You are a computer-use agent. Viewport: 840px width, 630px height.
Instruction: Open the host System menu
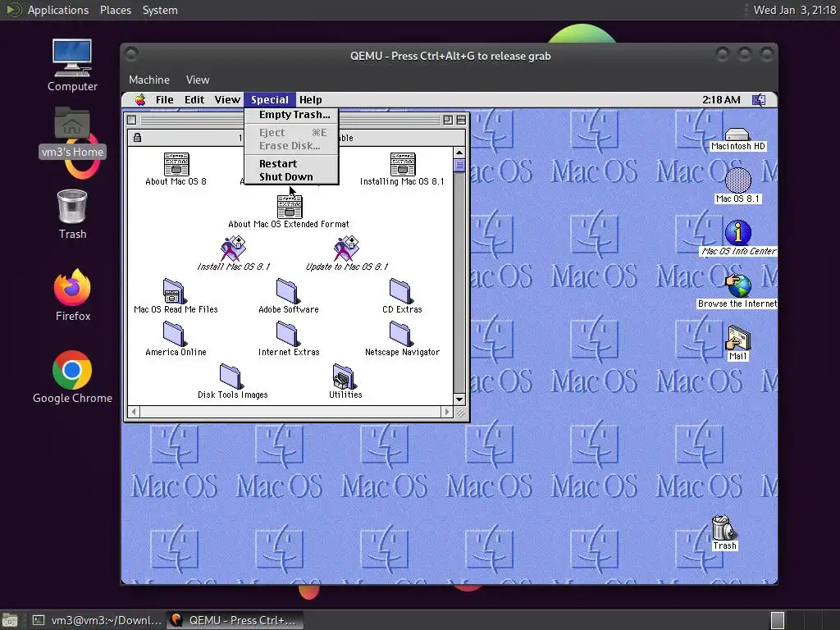[x=160, y=10]
